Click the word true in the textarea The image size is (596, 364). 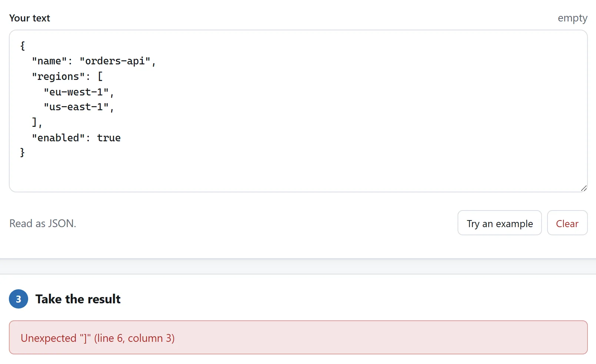point(109,138)
